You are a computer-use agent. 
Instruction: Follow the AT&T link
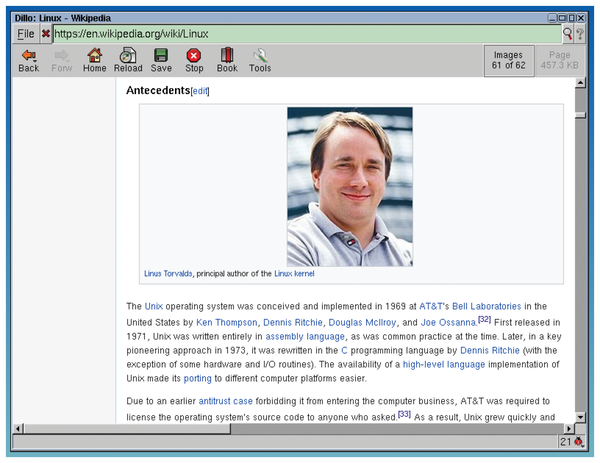[x=431, y=306]
